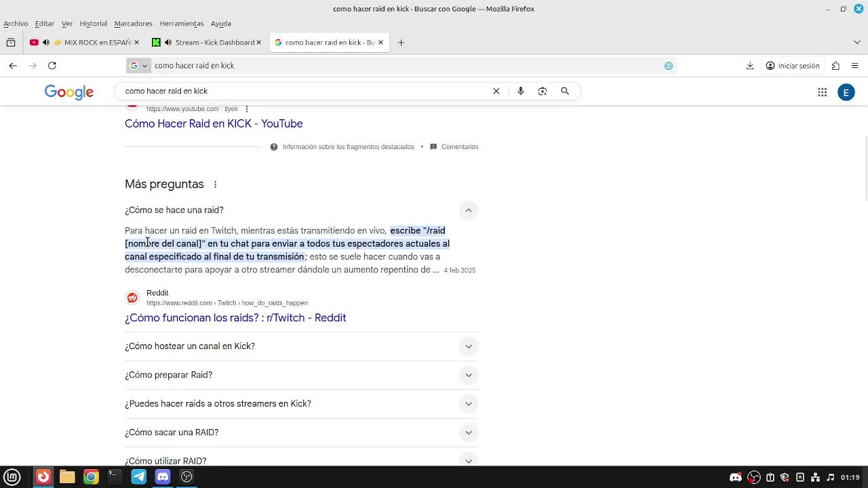
Task: Open the Linux Mint start menu
Action: tap(12, 476)
